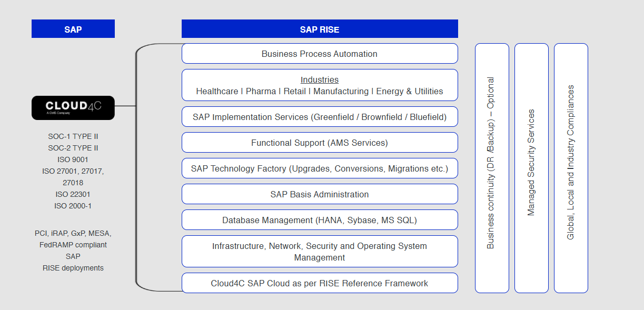Open the Industries underlined link

point(319,80)
